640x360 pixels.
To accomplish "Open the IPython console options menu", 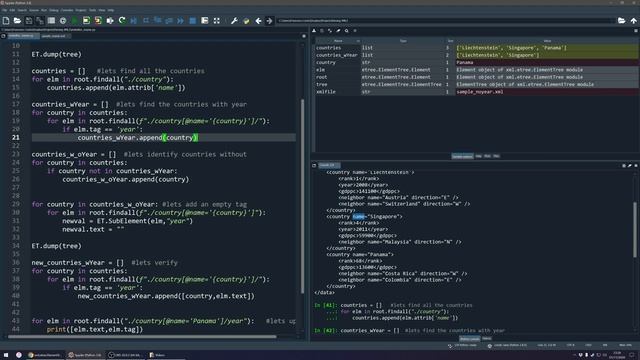I will (636, 166).
